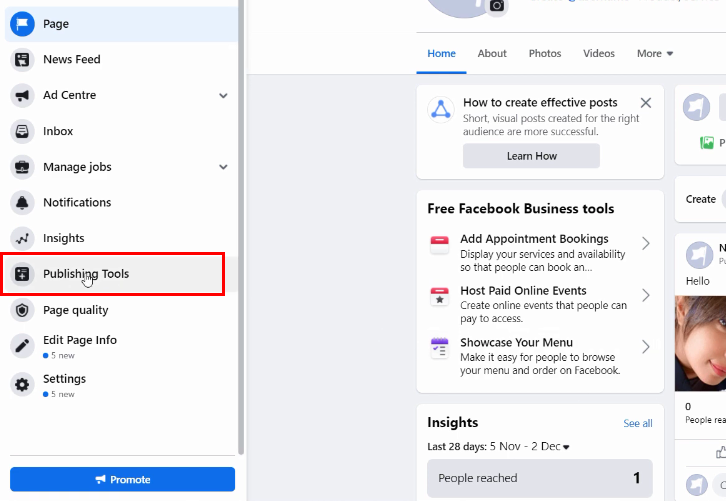Expand the Manage jobs submenu chevron
Viewport: 726px width, 501px height.
(x=223, y=167)
